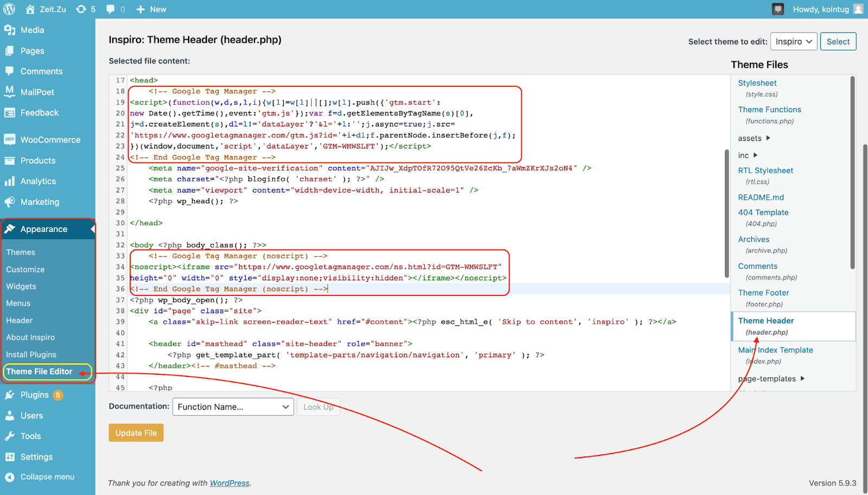Image resolution: width=868 pixels, height=495 pixels.
Task: Open the Stylesheet file
Action: coord(757,83)
